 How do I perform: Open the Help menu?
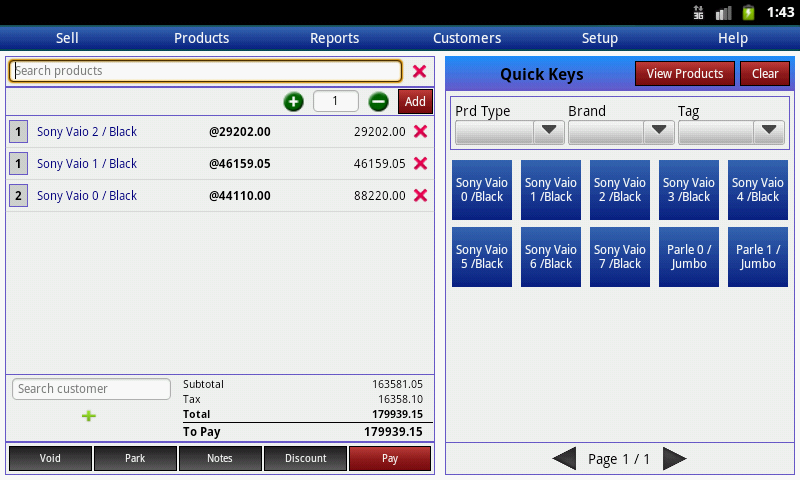733,38
